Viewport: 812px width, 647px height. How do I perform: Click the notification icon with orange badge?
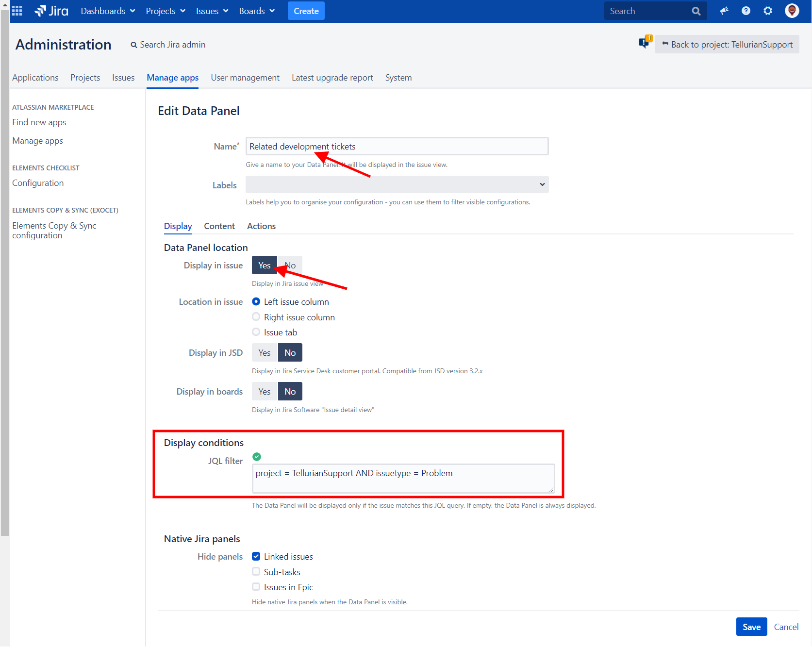coord(645,42)
